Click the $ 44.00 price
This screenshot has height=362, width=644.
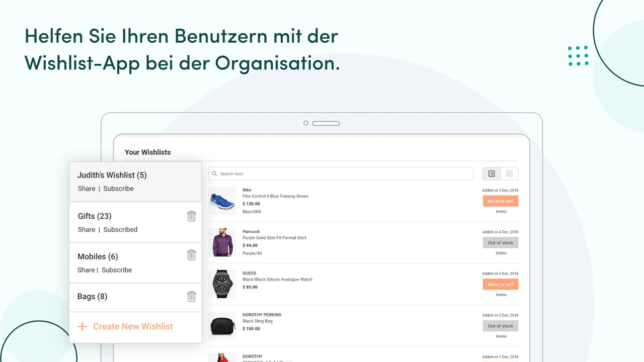[250, 245]
